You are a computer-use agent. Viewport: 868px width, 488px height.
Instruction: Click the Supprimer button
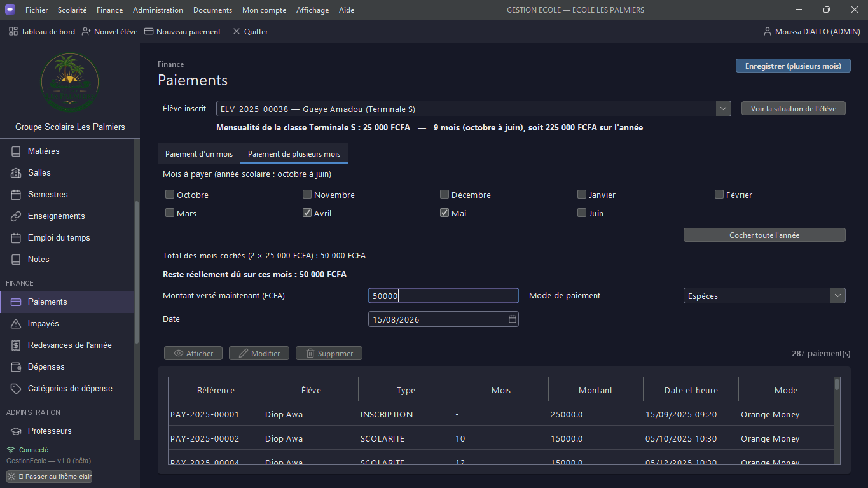pos(329,353)
